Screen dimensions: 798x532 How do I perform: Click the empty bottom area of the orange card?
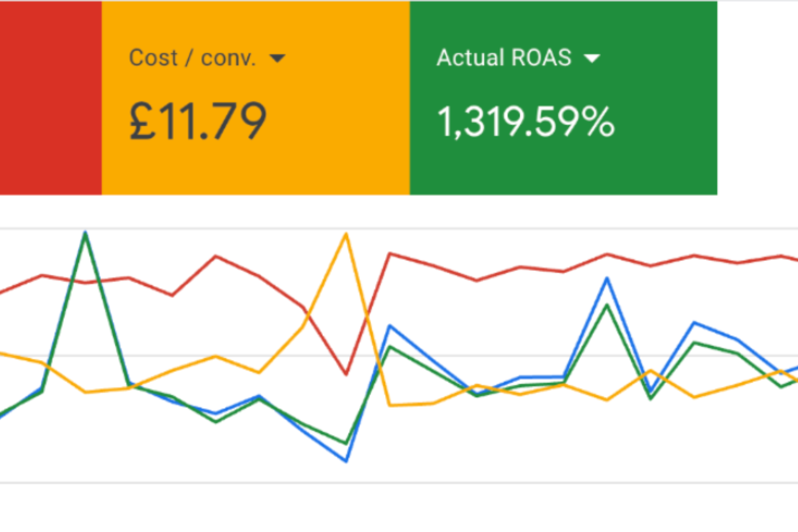click(256, 170)
